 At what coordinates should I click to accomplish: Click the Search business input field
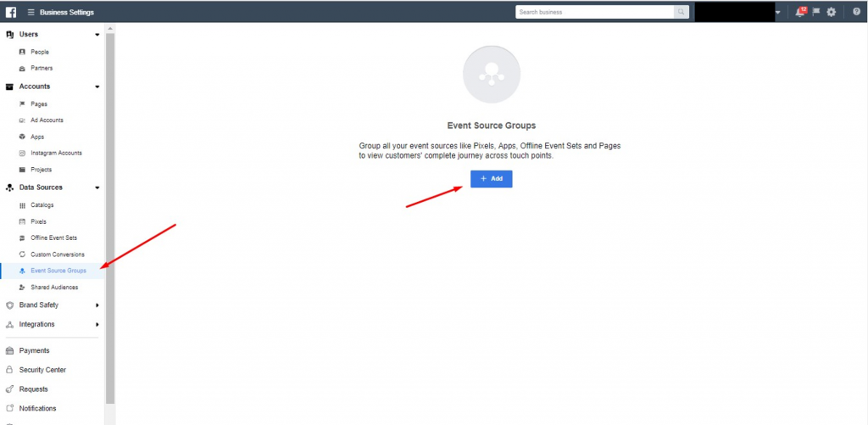594,12
